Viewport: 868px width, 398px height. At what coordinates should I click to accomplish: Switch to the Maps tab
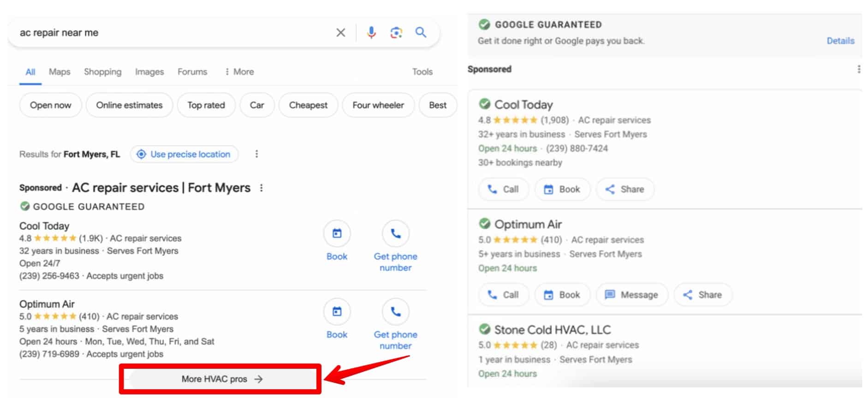point(59,72)
